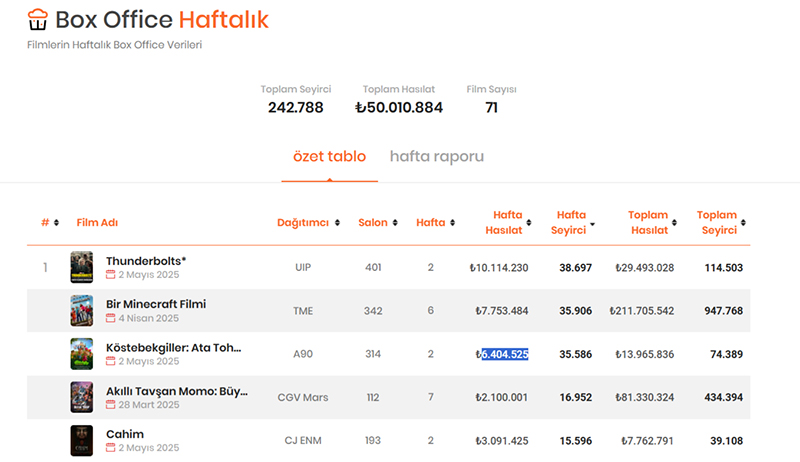800x462 pixels.
Task: Toggle sort arrows beside Toplam Hasılat
Action: [x=676, y=223]
